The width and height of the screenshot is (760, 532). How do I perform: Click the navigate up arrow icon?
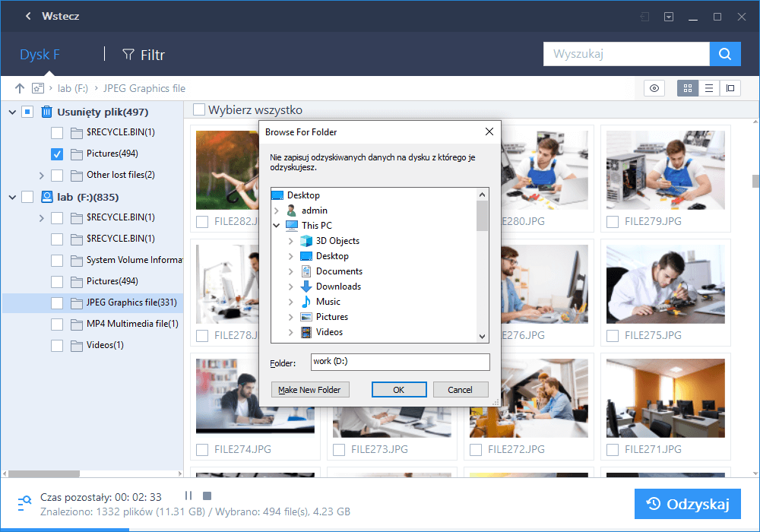pos(19,87)
